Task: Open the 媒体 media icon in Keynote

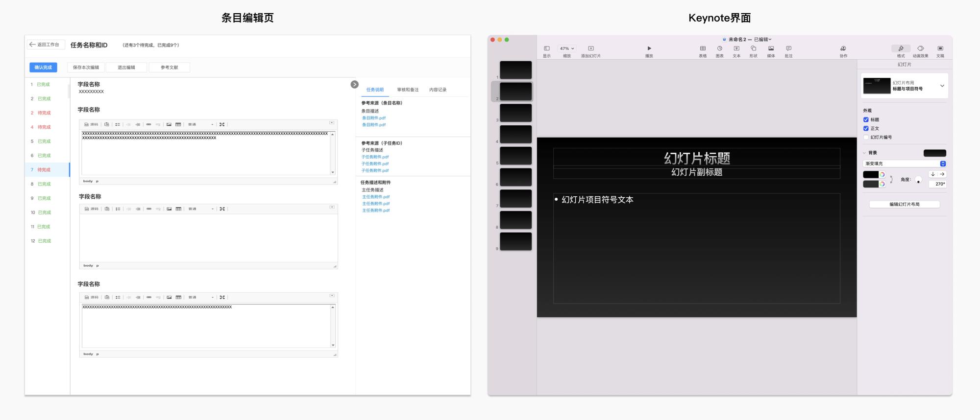Action: click(771, 48)
